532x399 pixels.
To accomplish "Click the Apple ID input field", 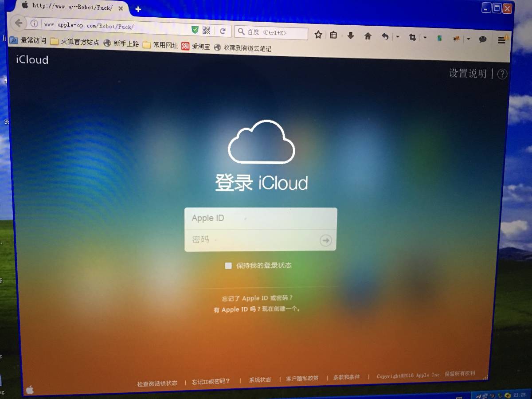I will pos(261,218).
